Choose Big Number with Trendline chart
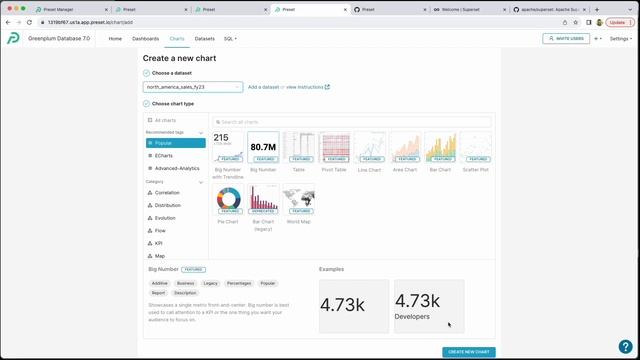The width and height of the screenshot is (640, 360). 228,147
